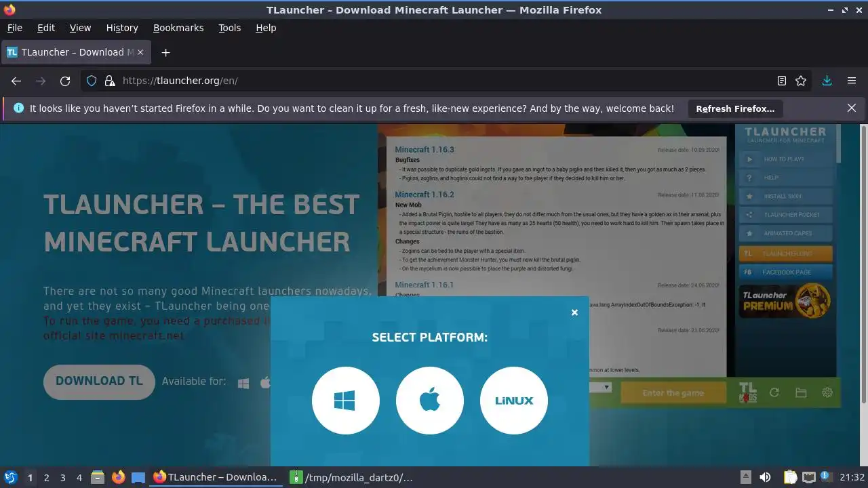Click the site security padlock icon

110,81
